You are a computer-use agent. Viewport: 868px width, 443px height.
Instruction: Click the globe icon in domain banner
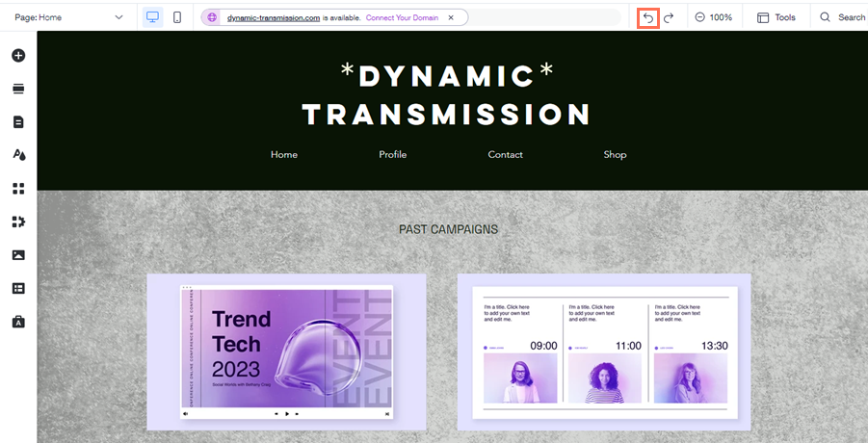coord(212,17)
